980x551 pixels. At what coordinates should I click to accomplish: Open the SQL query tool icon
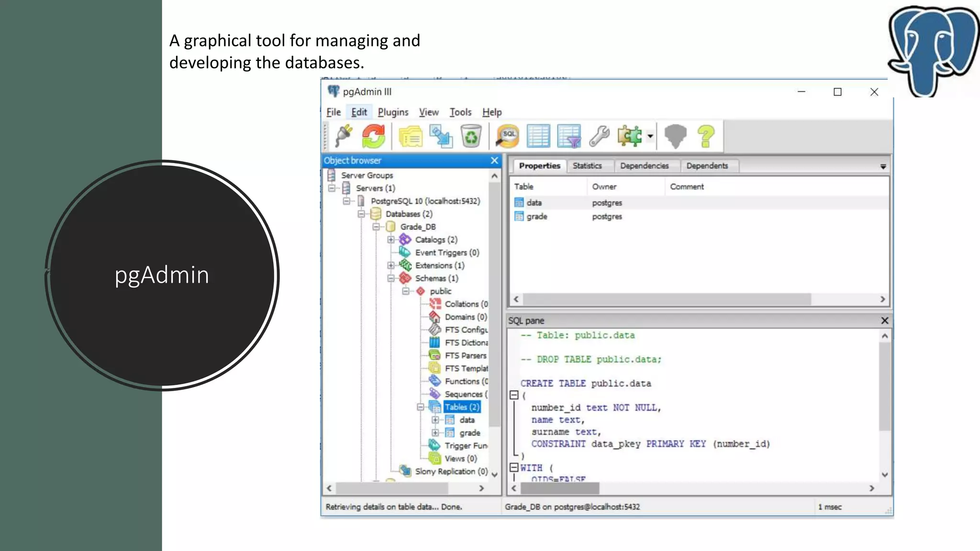click(x=507, y=136)
